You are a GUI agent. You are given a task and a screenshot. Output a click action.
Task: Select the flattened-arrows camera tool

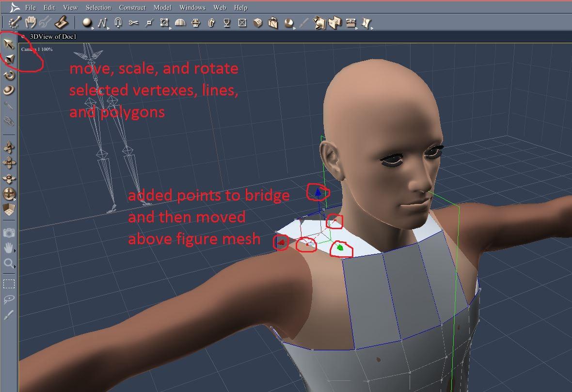(9, 179)
